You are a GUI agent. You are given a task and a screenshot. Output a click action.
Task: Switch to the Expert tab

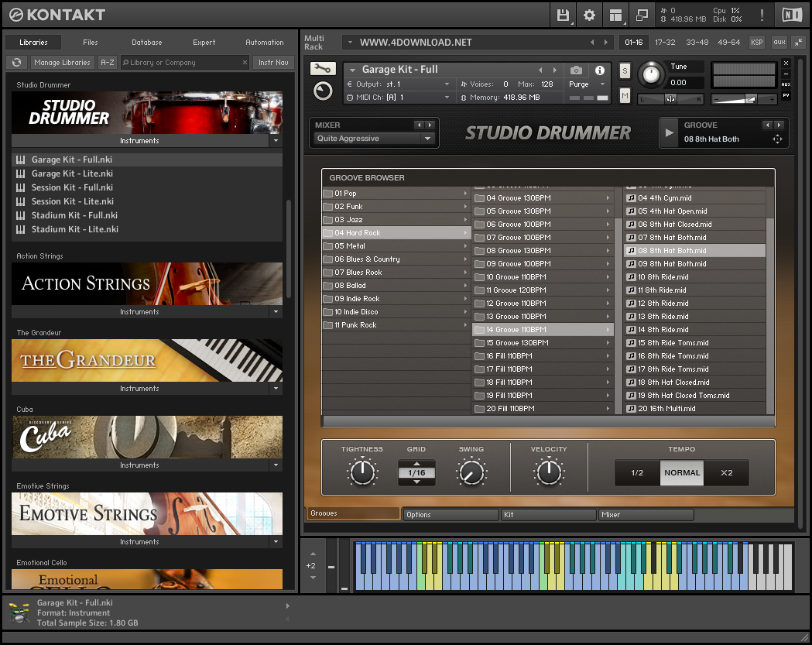coord(204,42)
